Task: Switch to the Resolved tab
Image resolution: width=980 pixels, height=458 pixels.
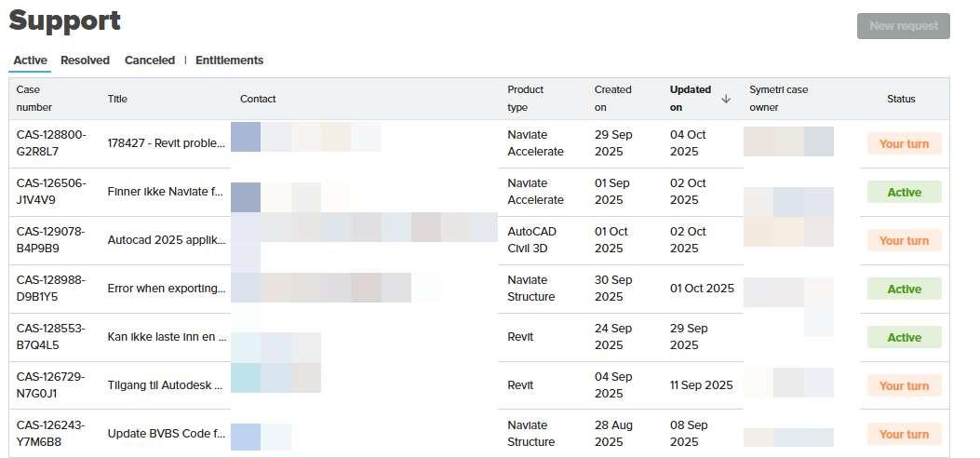Action: pyautogui.click(x=85, y=61)
